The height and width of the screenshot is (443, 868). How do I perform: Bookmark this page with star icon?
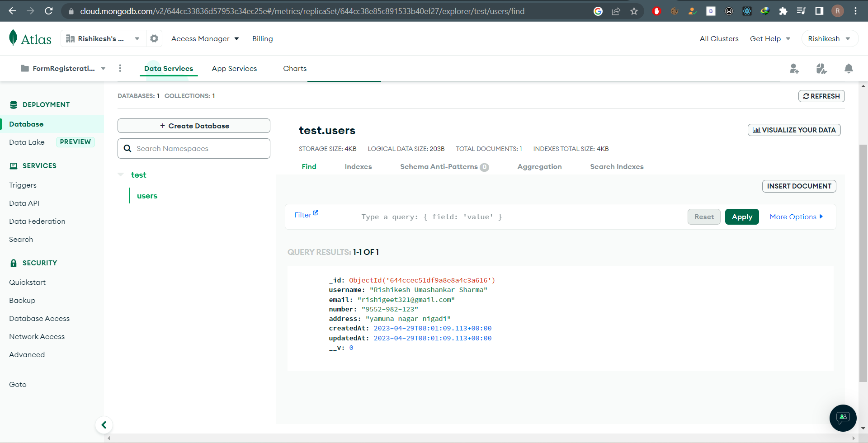click(634, 11)
